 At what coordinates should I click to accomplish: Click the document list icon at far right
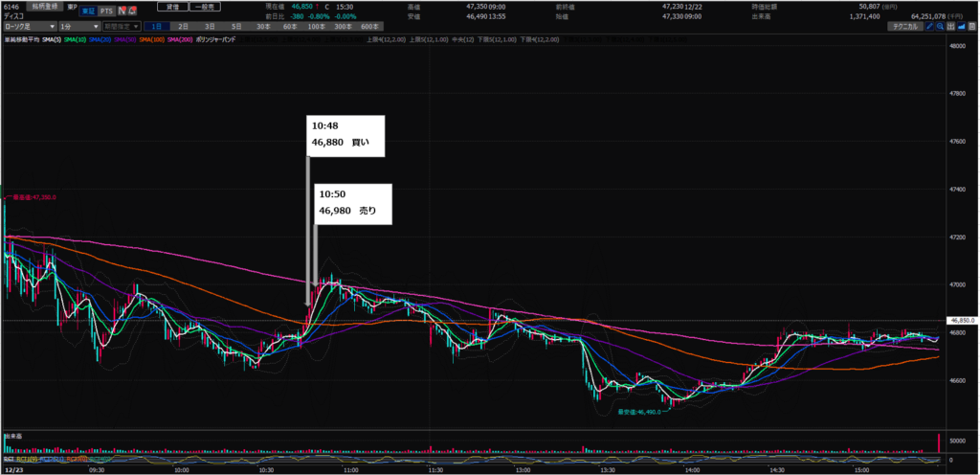tap(971, 27)
